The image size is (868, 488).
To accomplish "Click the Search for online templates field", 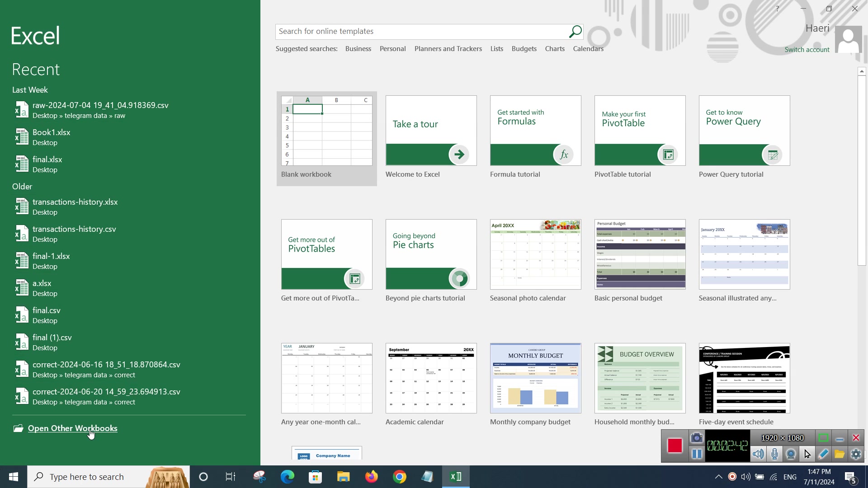I will 420,32.
